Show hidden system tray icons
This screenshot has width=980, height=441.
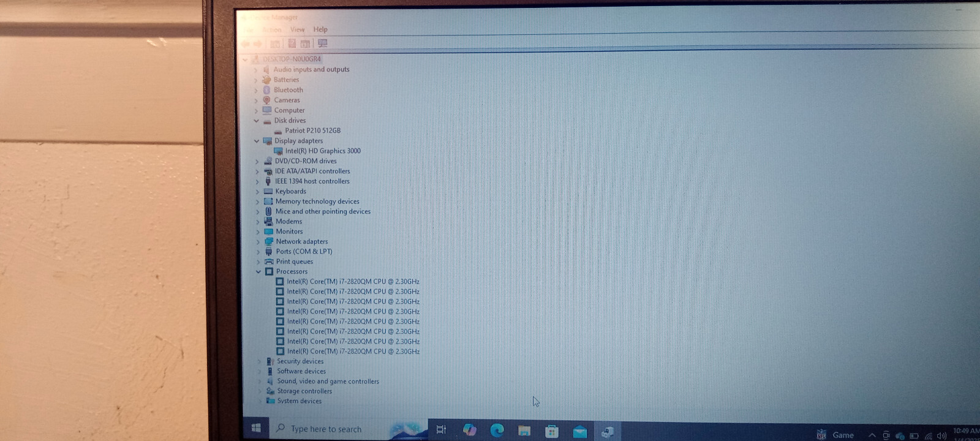[872, 435]
